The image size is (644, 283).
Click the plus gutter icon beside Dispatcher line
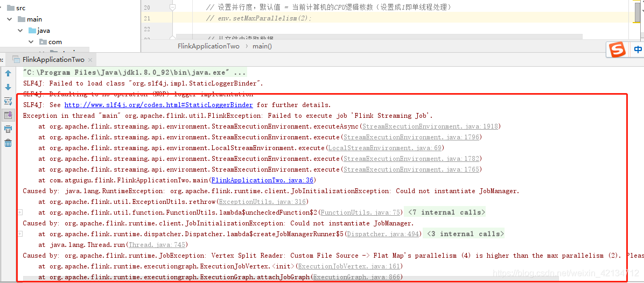click(x=20, y=234)
